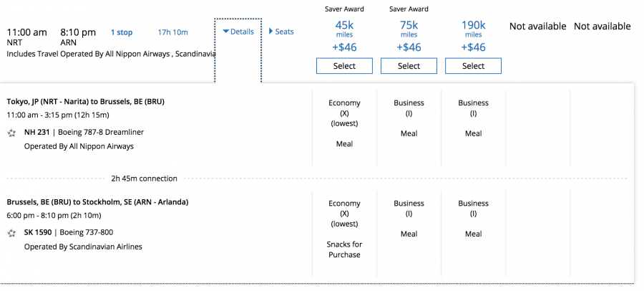Click flight number NH 231
The height and width of the screenshot is (291, 644).
[36, 133]
